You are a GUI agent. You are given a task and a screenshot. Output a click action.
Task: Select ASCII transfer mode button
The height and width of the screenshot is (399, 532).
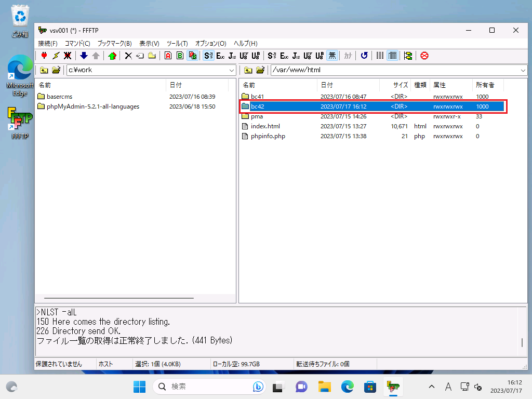click(168, 56)
